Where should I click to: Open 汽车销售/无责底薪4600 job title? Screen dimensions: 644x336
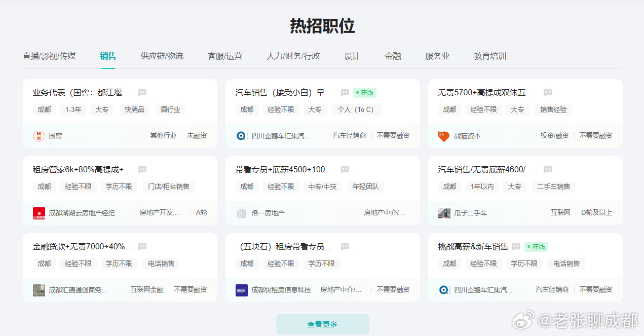tap(486, 170)
